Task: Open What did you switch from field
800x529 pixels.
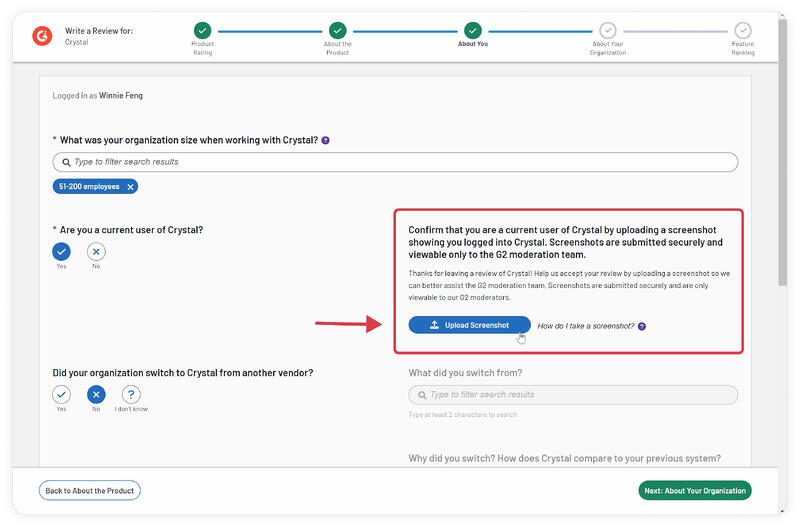Action: click(x=573, y=395)
